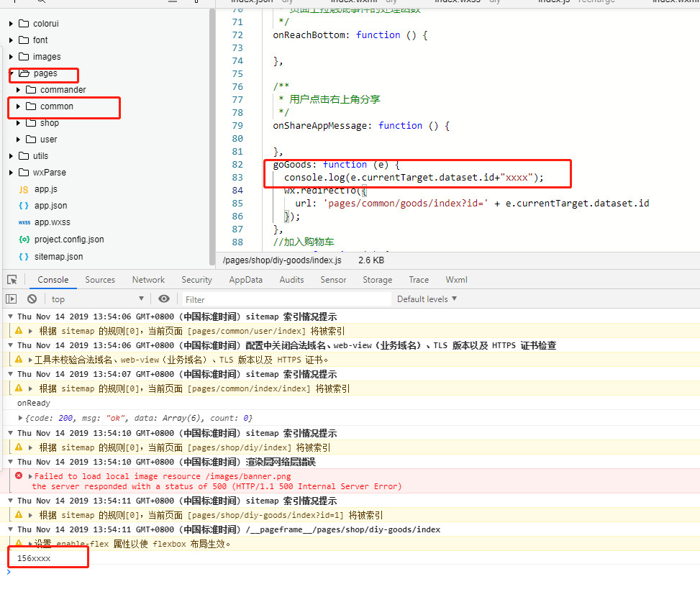Open the Default levels dropdown
This screenshot has height=592, width=700.
(x=427, y=299)
